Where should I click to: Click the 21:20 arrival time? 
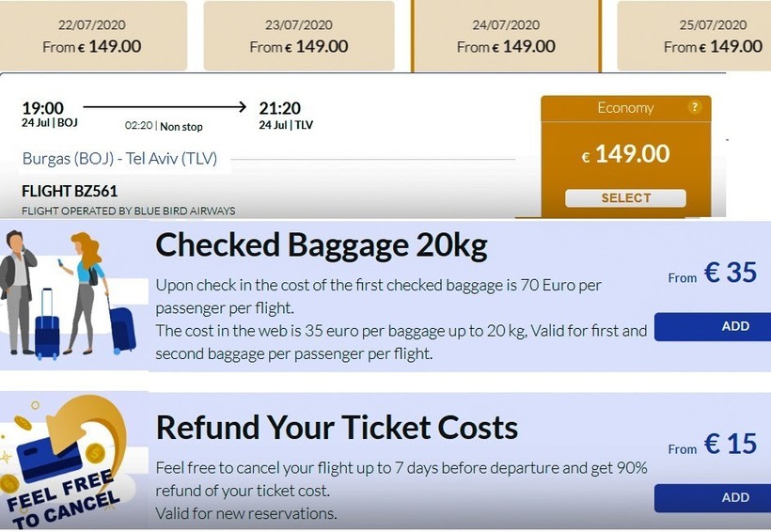(280, 109)
